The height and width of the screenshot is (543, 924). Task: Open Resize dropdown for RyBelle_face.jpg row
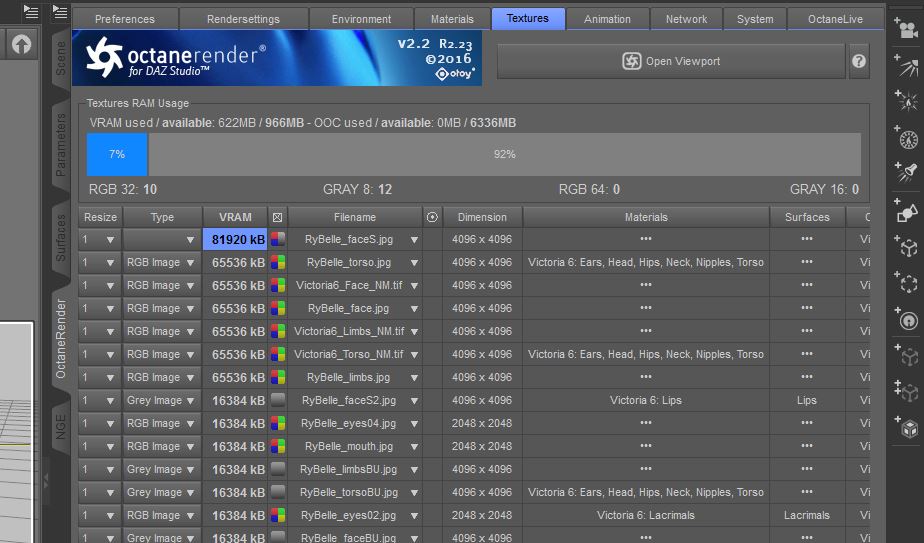[100, 308]
